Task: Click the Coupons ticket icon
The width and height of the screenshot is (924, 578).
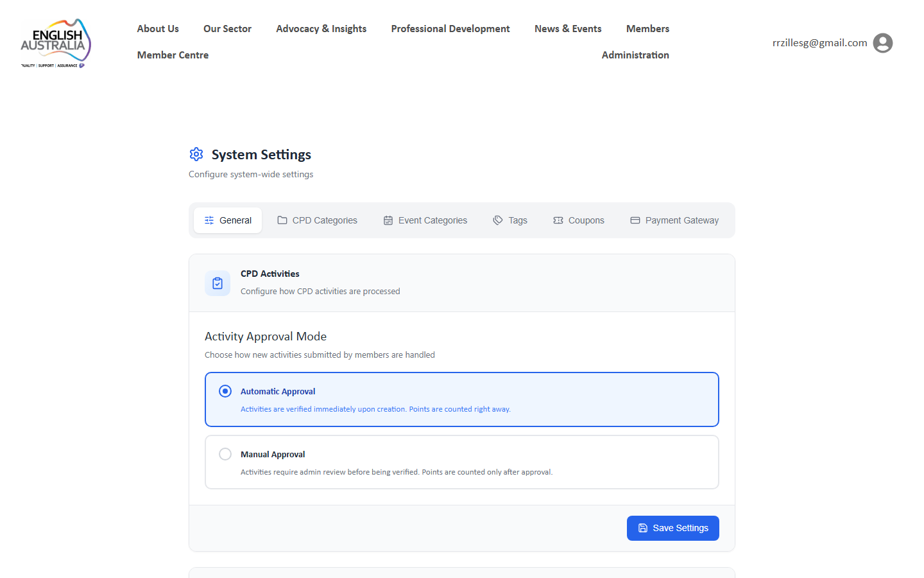Action: [x=558, y=220]
